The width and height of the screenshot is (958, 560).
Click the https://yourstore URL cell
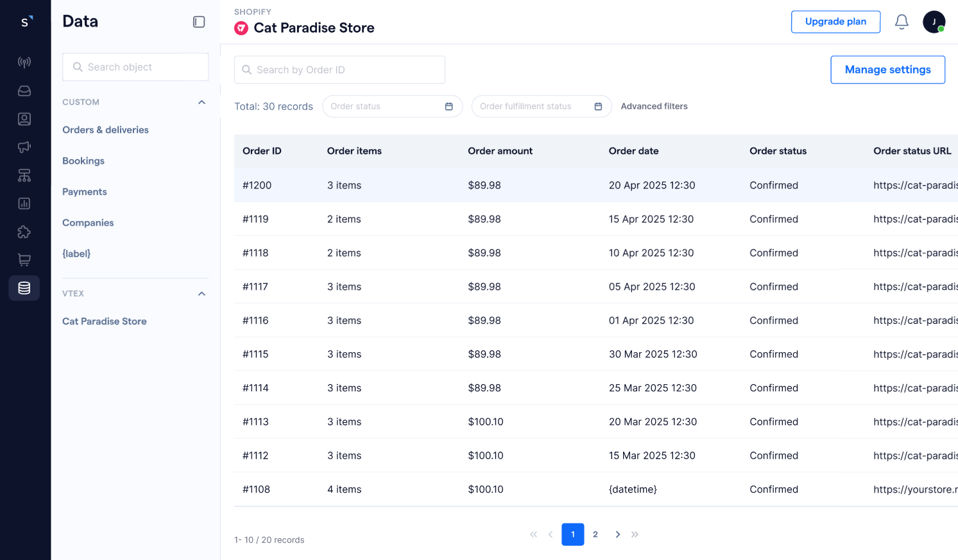916,489
